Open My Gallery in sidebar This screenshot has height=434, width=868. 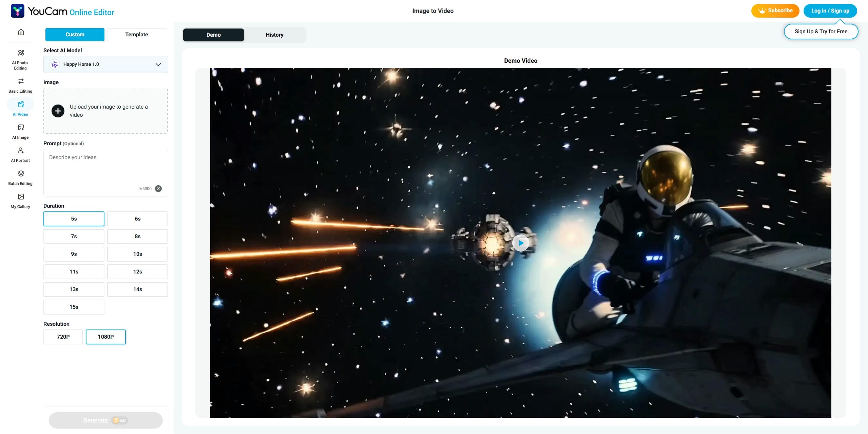pos(20,201)
